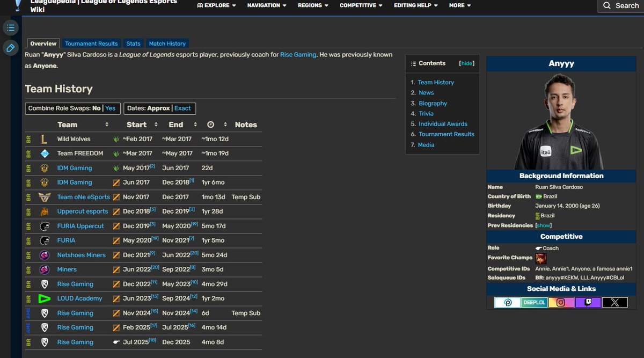Open the table of contents sidebar icon
The width and height of the screenshot is (644, 358).
[11, 27]
